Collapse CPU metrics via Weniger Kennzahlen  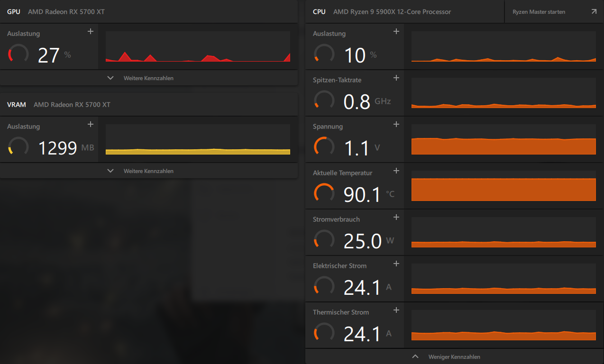click(455, 356)
